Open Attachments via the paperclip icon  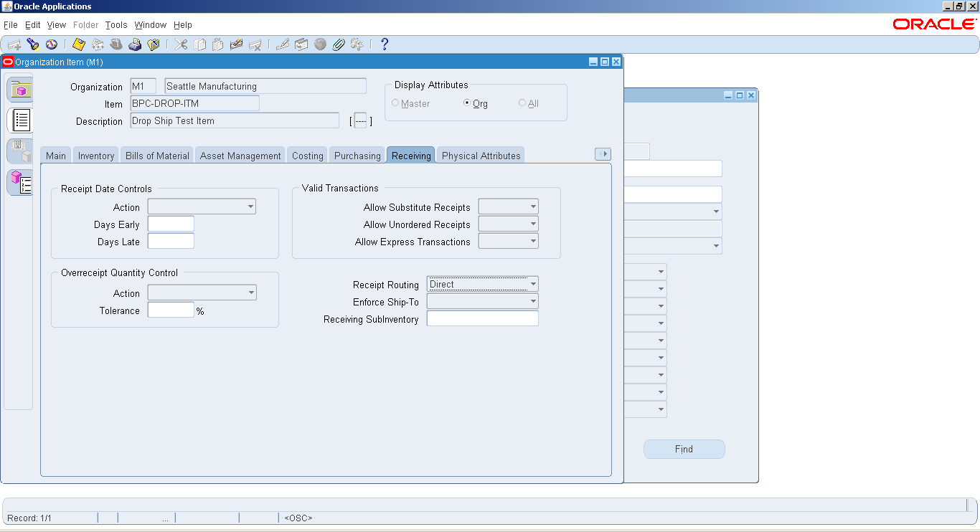(x=339, y=44)
